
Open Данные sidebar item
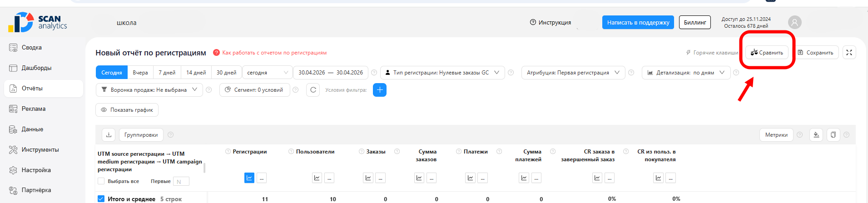point(33,129)
